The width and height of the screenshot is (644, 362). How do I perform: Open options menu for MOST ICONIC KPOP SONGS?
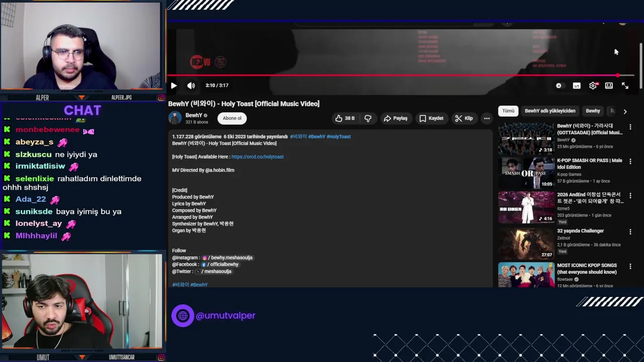pos(630,266)
